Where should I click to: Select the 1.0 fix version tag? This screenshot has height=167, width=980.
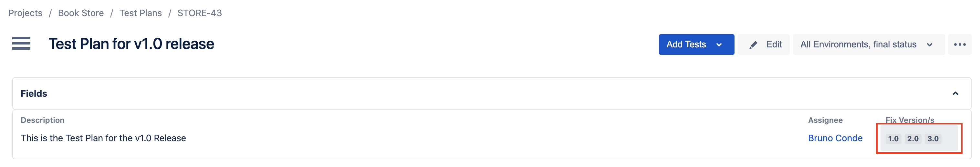(893, 139)
